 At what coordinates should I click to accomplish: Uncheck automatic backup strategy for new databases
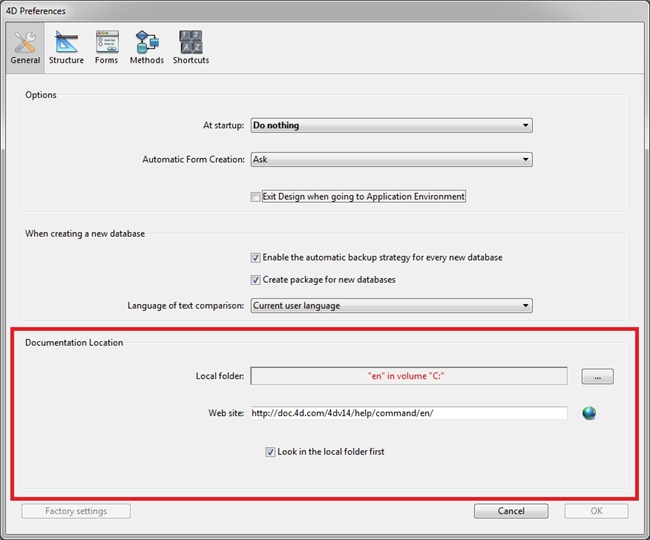[x=256, y=258]
